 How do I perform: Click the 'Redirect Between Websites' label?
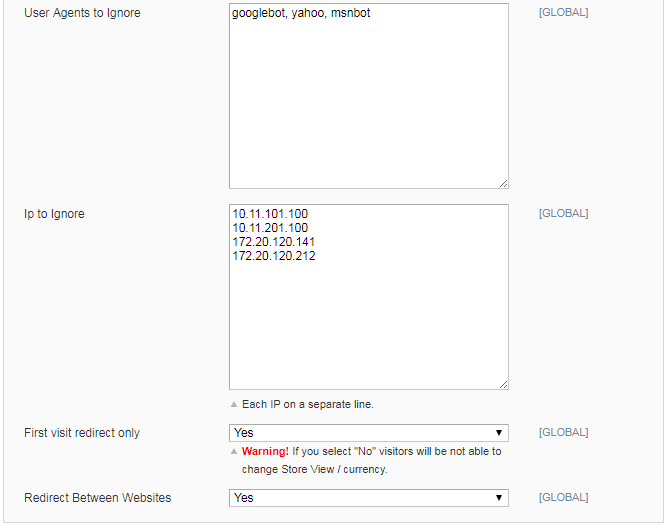(x=97, y=497)
